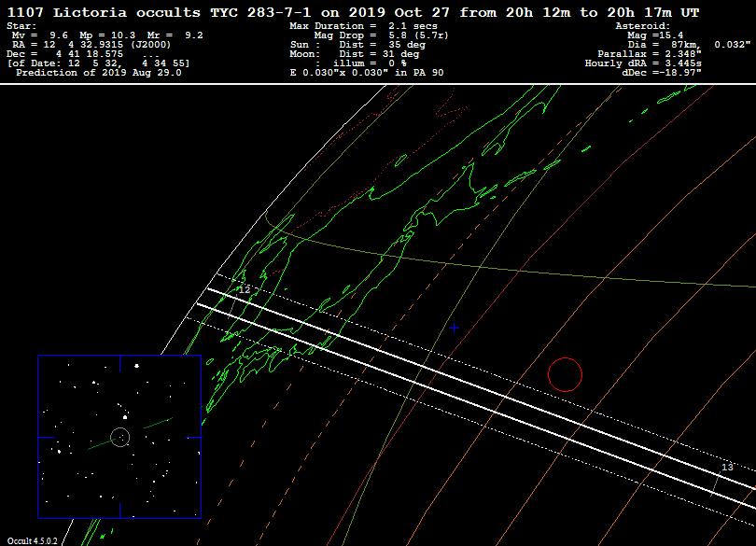Click the 'Moon: Dist = 31 deg' text
Image resolution: width=756 pixels, height=546 pixels.
tap(355, 54)
